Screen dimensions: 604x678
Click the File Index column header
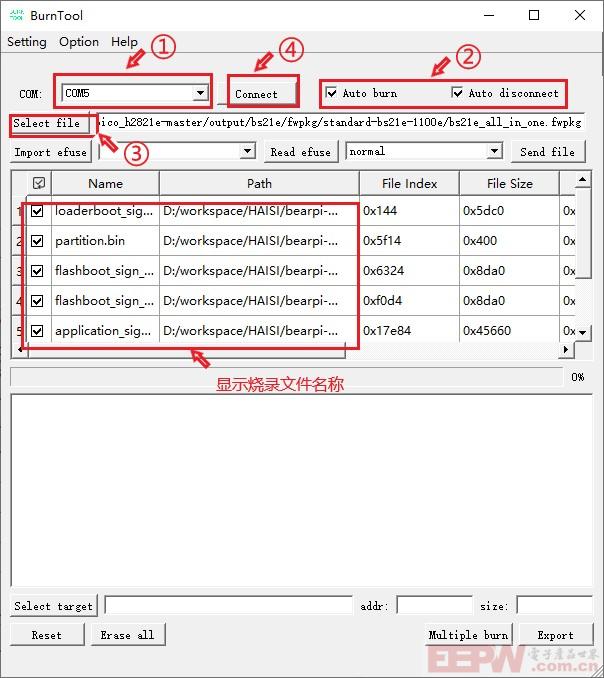coord(409,183)
